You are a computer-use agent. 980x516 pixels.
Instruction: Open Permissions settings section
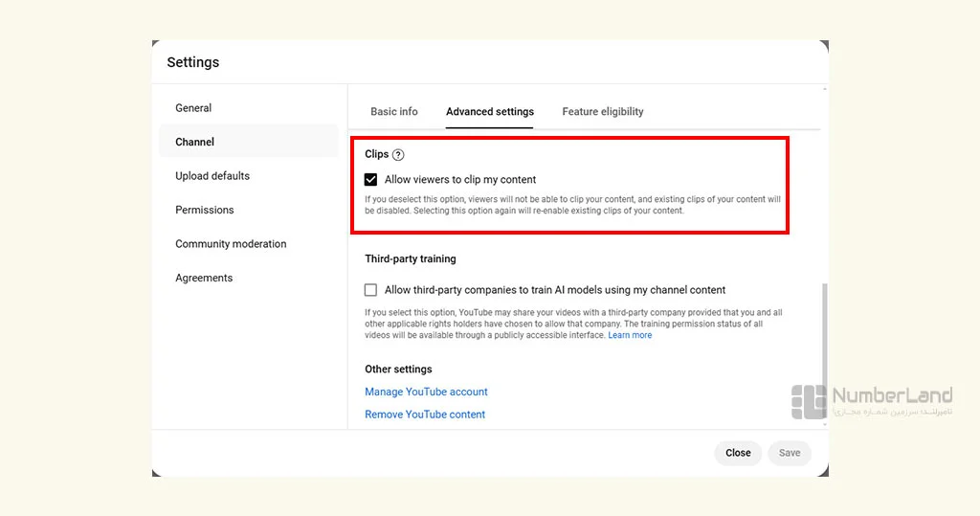249,211
